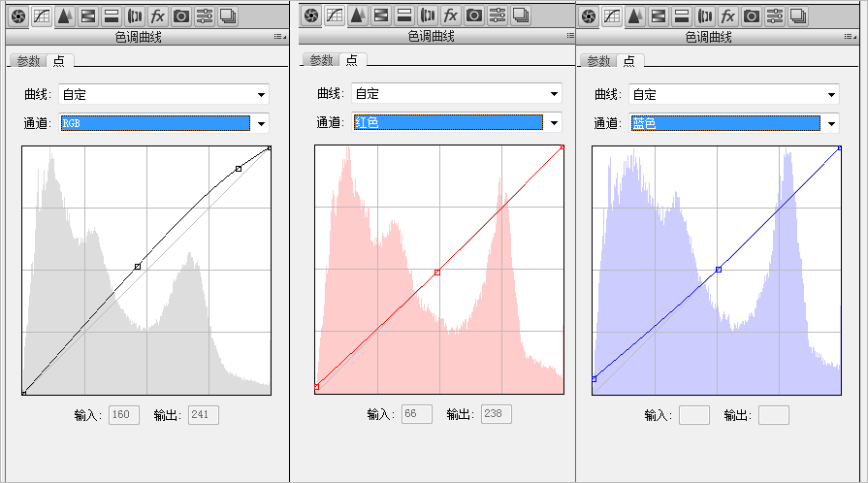
Task: Open Lens Corrections icon in RGB channel panel
Action: (x=135, y=16)
